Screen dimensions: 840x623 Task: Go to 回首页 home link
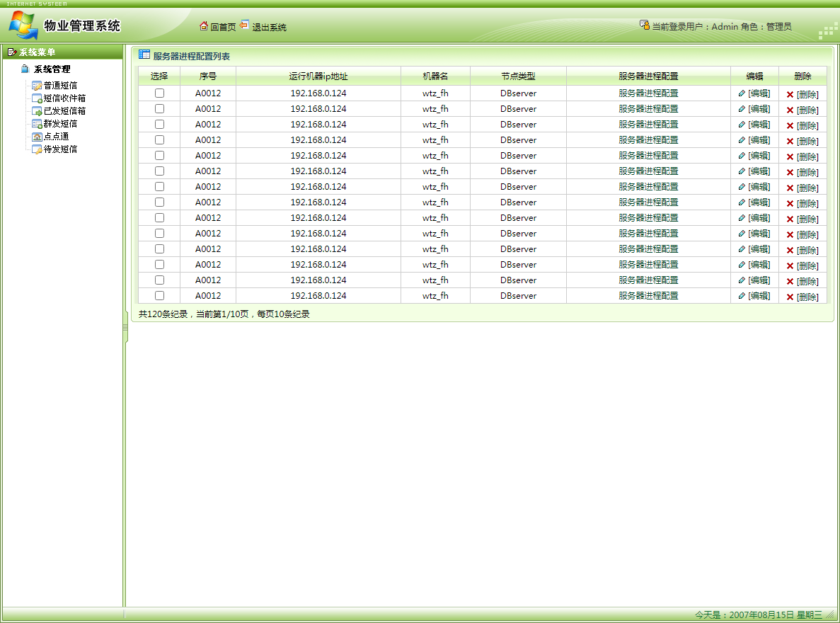click(x=223, y=28)
